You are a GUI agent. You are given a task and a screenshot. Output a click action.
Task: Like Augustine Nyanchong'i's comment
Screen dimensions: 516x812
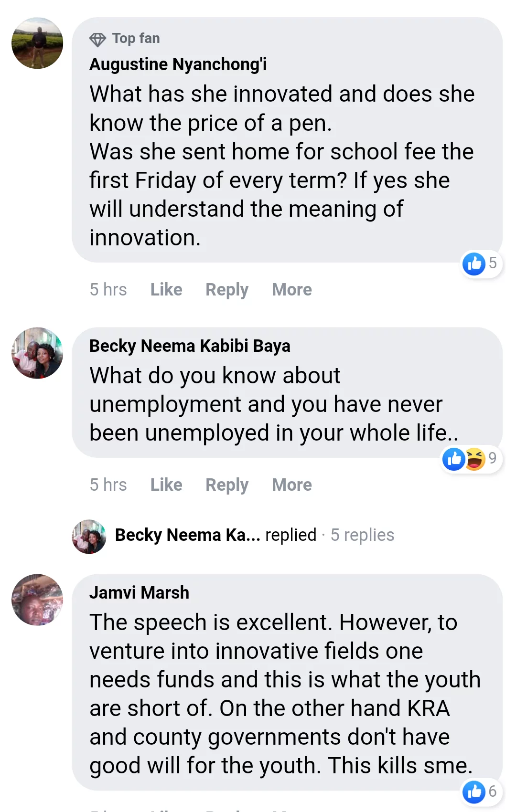(166, 290)
